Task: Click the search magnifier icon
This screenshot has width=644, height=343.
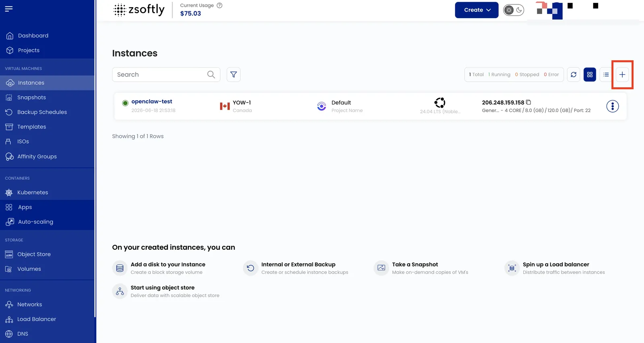Action: click(x=211, y=74)
